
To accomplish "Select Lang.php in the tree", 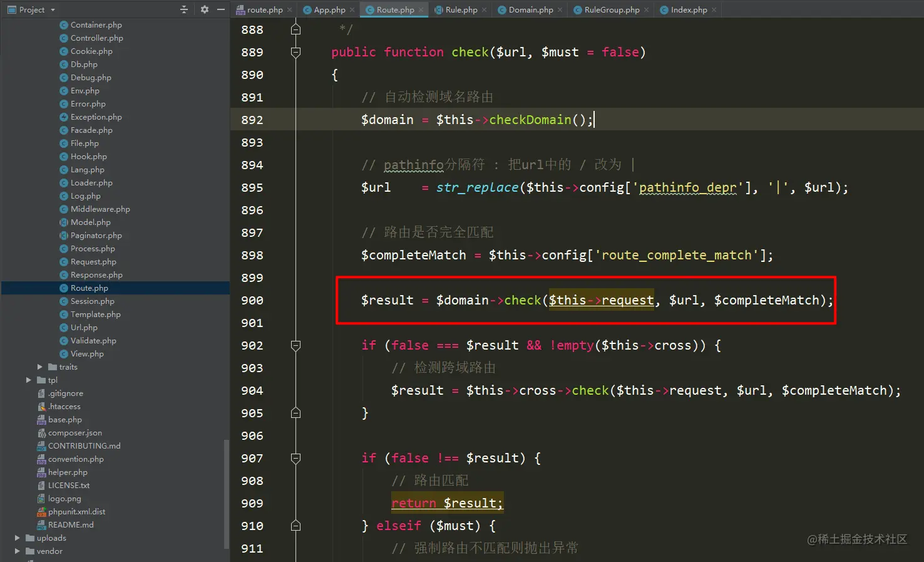I will coord(87,170).
